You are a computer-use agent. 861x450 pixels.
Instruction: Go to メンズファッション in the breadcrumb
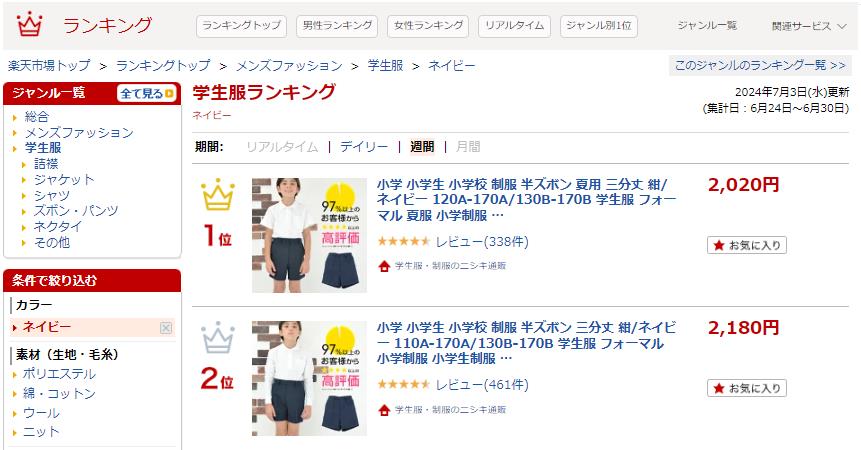[x=289, y=66]
